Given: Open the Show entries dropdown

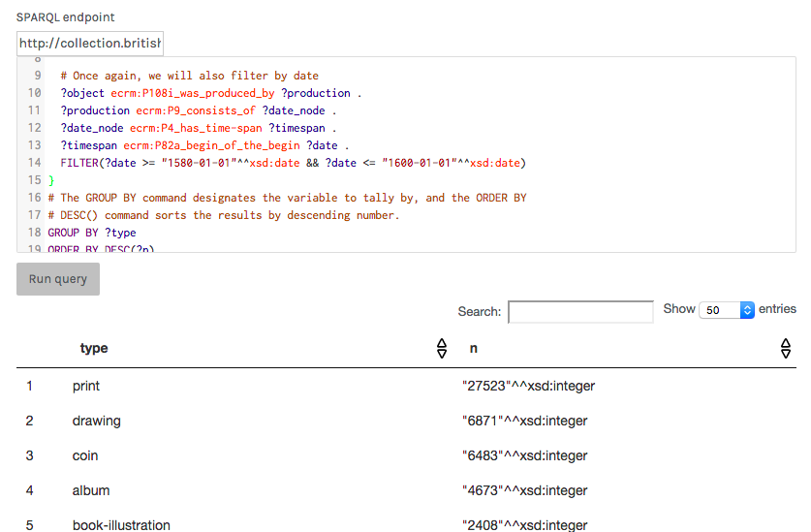Looking at the screenshot, I should click(x=726, y=310).
